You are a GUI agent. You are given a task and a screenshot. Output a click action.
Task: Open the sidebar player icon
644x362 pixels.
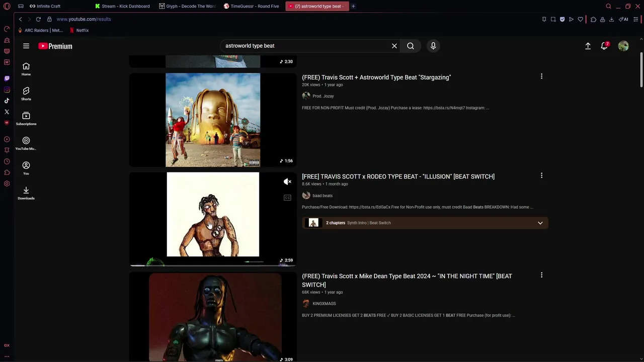(7, 139)
